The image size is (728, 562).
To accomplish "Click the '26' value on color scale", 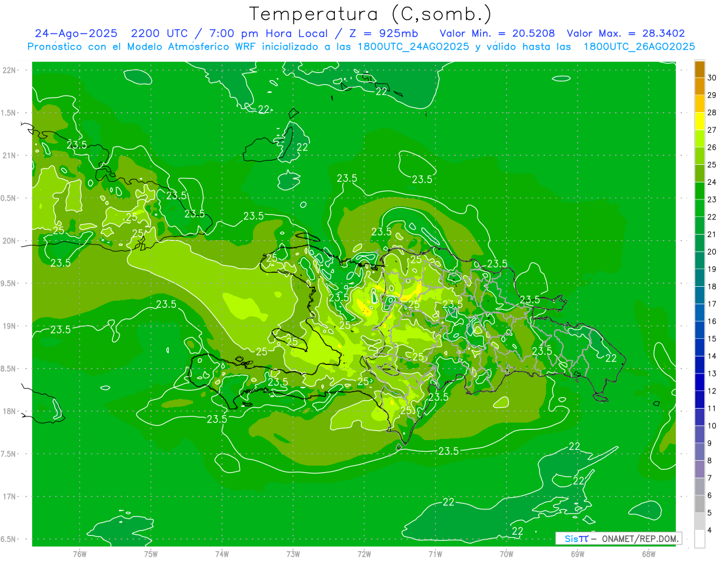I will pyautogui.click(x=712, y=147).
